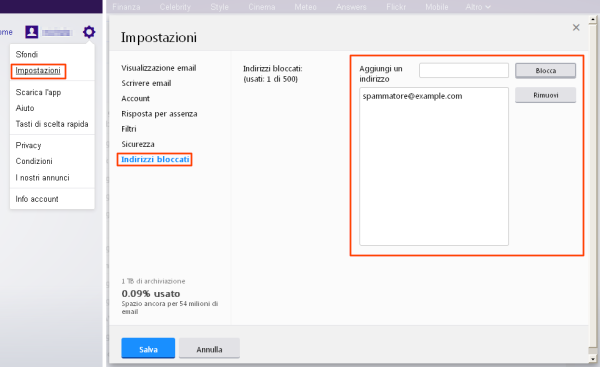Open Tasti di scelta rapida
600x367 pixels.
coord(52,124)
